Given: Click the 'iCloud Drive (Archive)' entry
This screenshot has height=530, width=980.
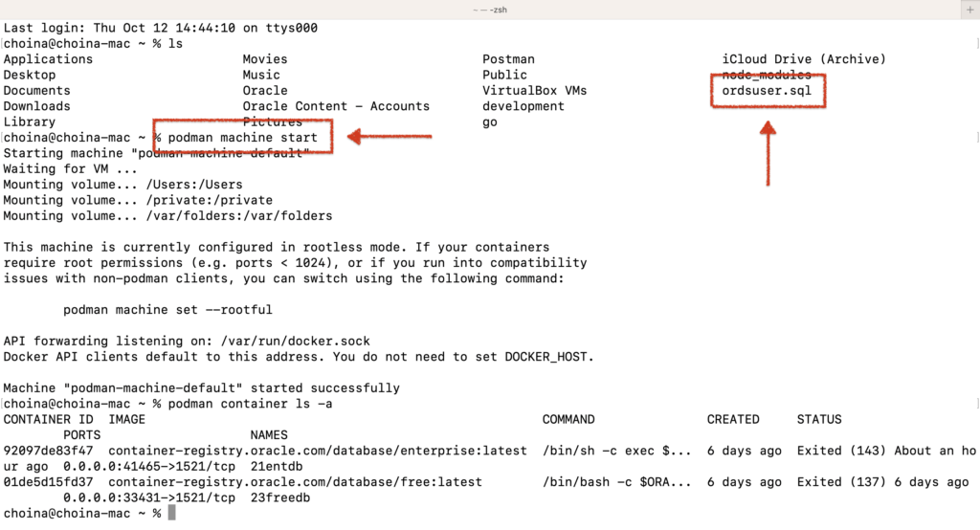Looking at the screenshot, I should tap(804, 59).
